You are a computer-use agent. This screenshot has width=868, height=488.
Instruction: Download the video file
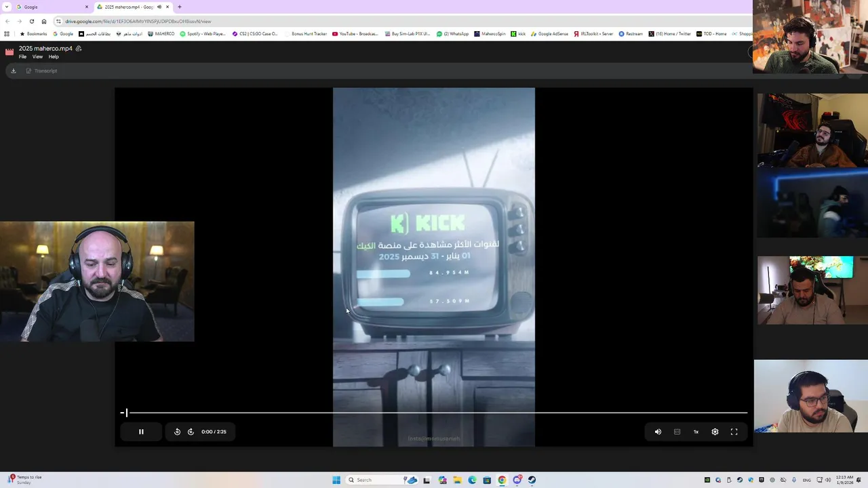click(13, 70)
